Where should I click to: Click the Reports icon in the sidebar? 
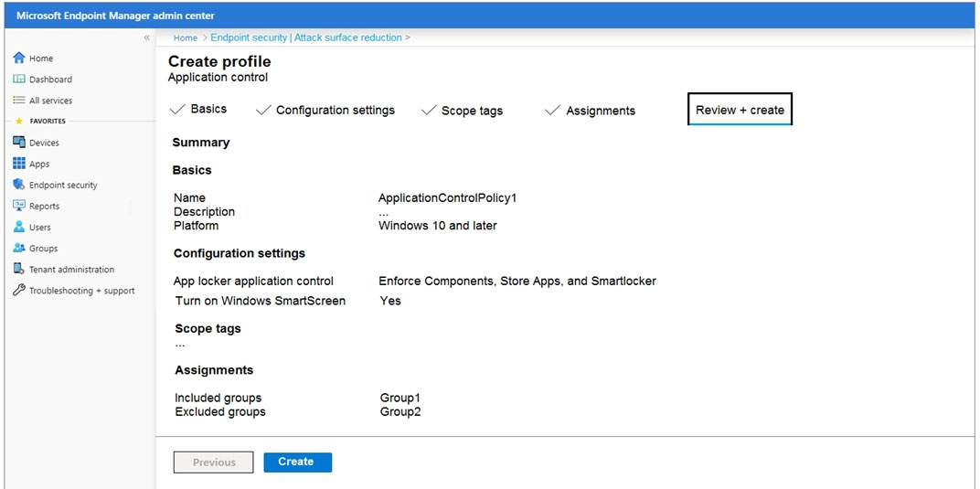(19, 206)
